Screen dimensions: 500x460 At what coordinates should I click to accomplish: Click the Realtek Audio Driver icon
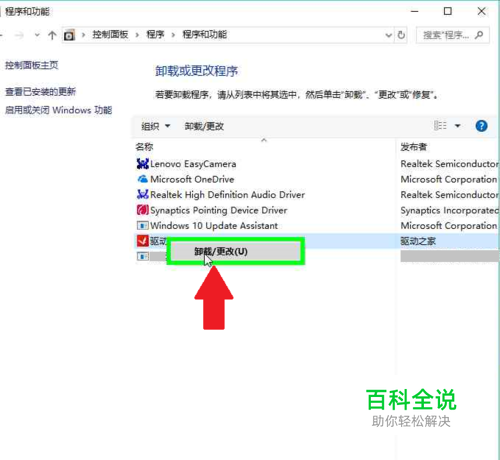[143, 194]
